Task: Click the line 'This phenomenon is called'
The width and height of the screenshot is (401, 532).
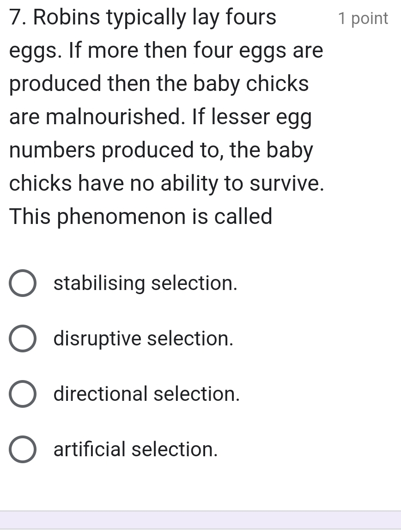Action: pos(141,216)
